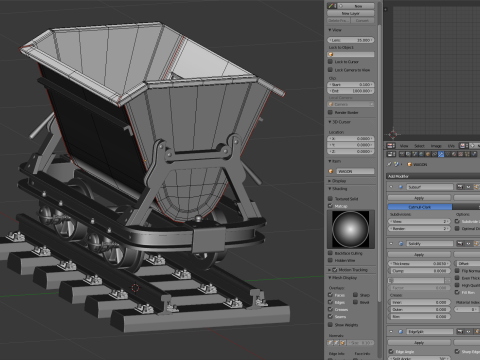Screen dimensions: 480x360
Task: Click the face normals display icon
Action: point(343,343)
